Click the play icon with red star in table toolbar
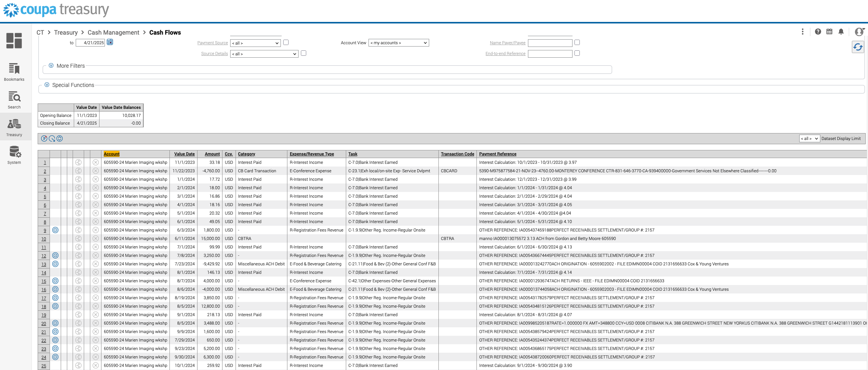The image size is (868, 370). 44,138
